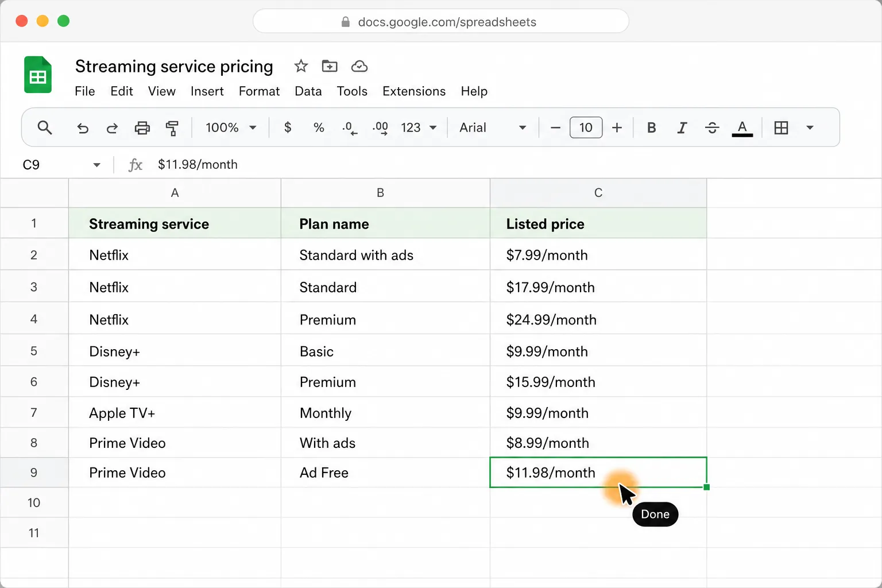This screenshot has height=588, width=882.
Task: Select row 1 header
Action: click(x=34, y=223)
